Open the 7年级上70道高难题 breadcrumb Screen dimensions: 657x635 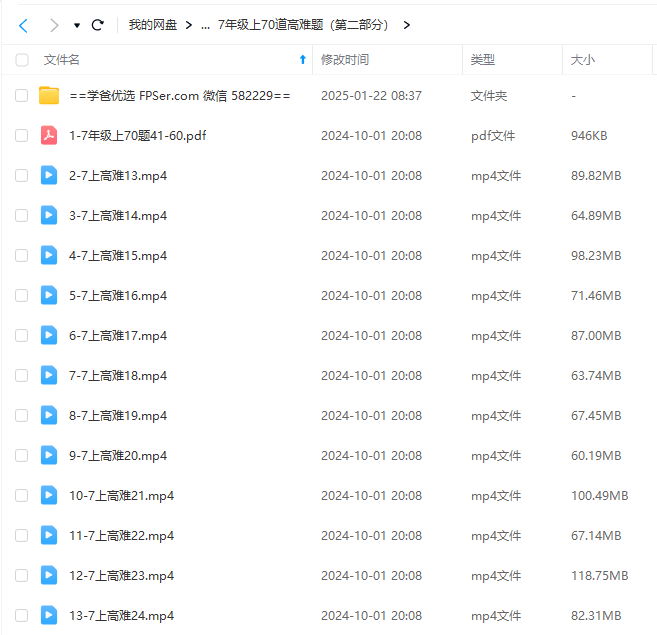(x=303, y=25)
